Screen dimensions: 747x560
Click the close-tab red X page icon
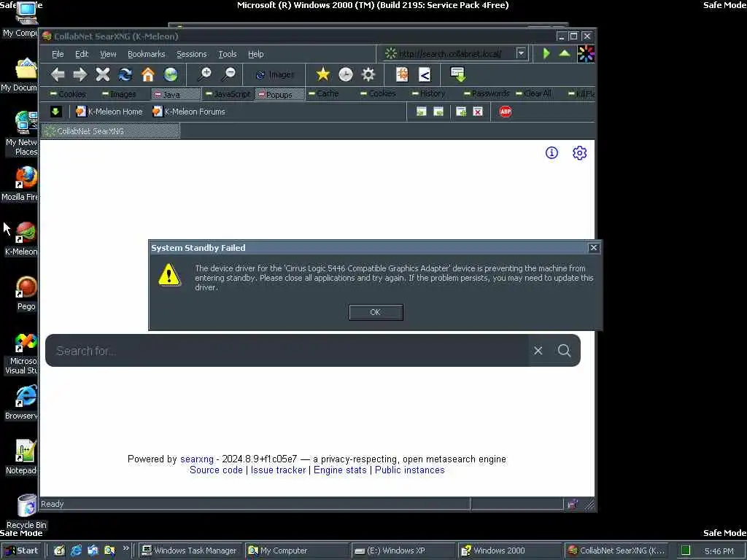[x=478, y=112]
